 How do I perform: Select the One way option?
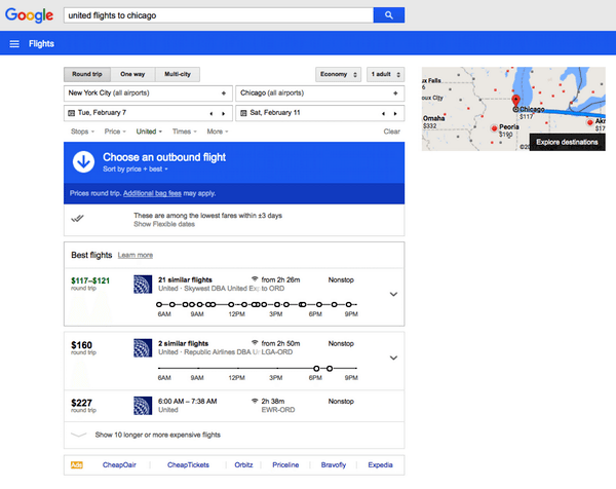(x=132, y=74)
